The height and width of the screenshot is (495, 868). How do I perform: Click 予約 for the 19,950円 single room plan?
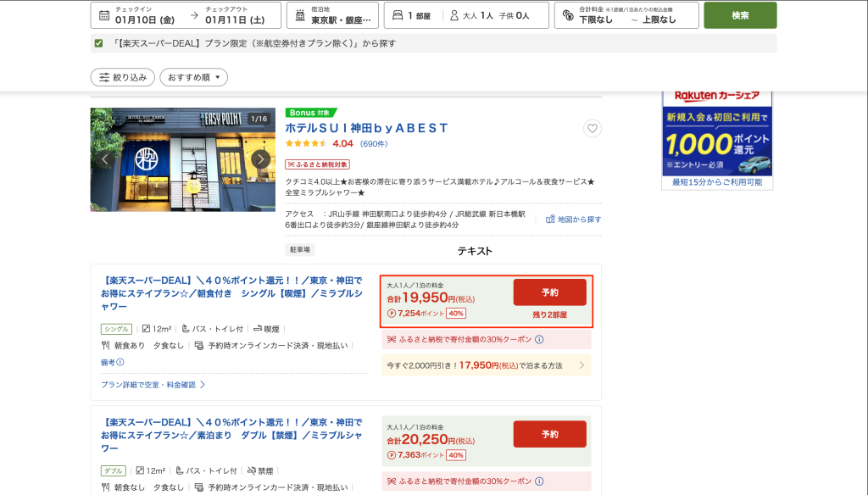[x=549, y=292]
